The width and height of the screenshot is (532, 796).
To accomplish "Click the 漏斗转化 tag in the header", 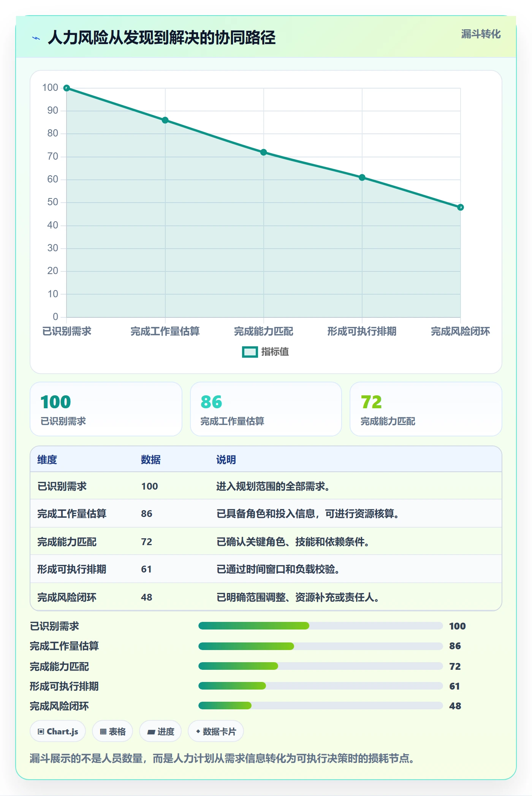I will click(481, 34).
